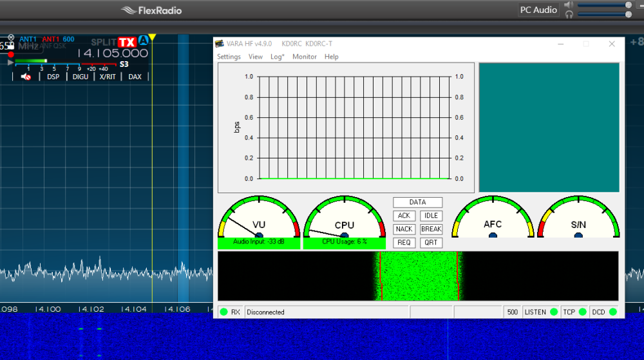Open the blue ANT1 receive antenna selector

(x=28, y=39)
